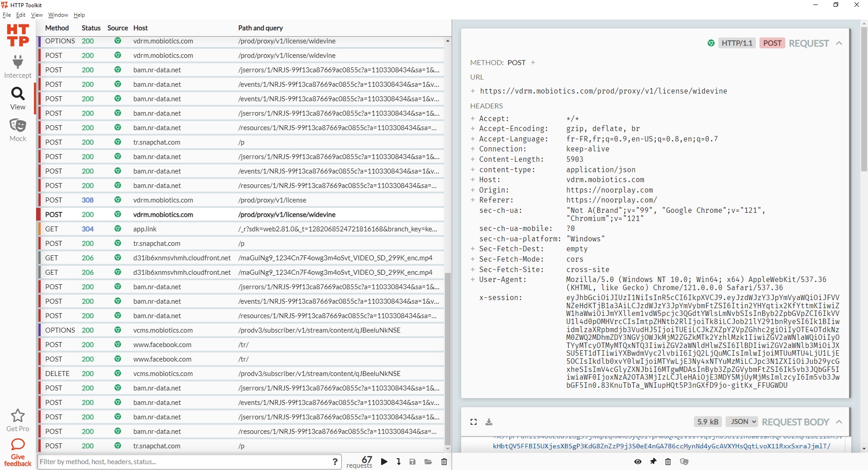
Task: Open the Edit menu
Action: point(21,15)
